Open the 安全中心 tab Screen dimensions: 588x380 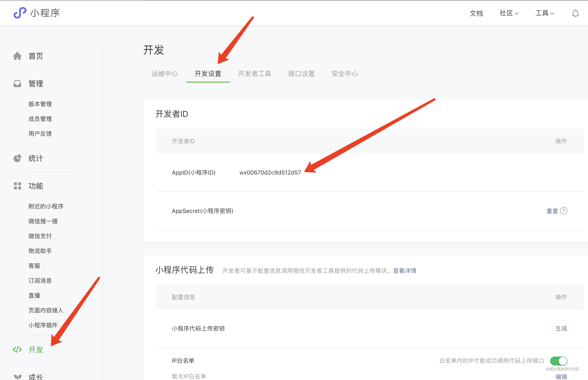coord(344,73)
